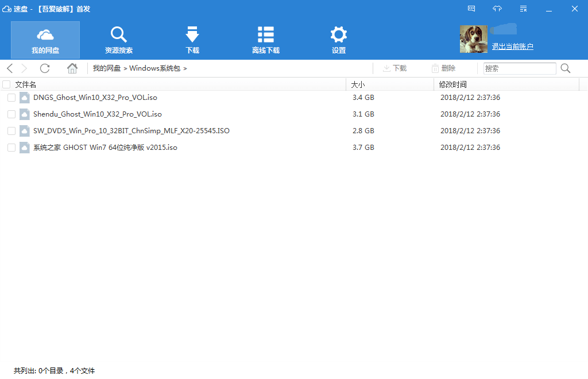Click the 删除 delete button
The height and width of the screenshot is (379, 588).
[443, 68]
